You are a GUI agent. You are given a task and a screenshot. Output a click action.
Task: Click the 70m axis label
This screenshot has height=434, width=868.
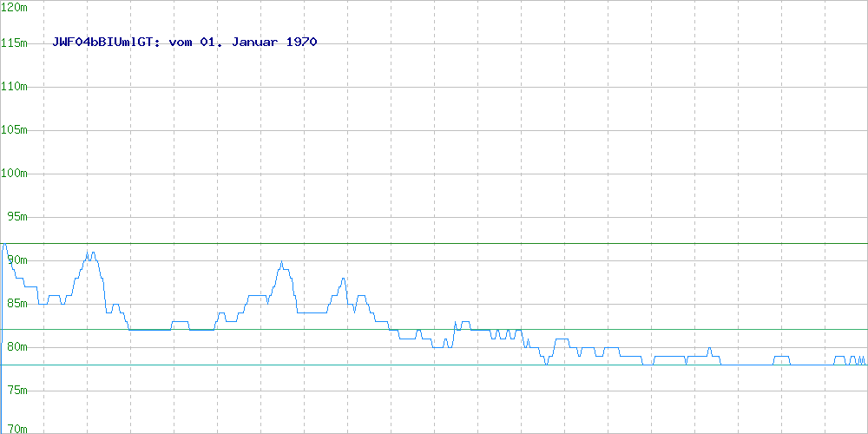click(17, 429)
